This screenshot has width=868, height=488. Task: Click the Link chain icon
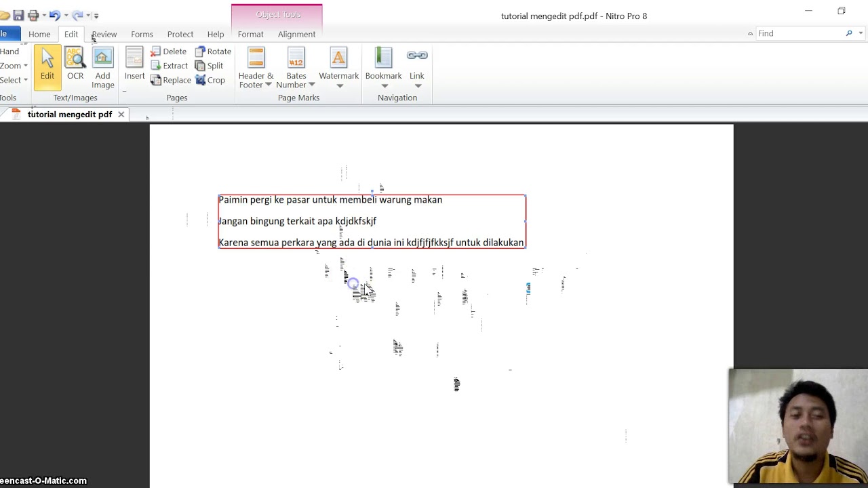[417, 56]
